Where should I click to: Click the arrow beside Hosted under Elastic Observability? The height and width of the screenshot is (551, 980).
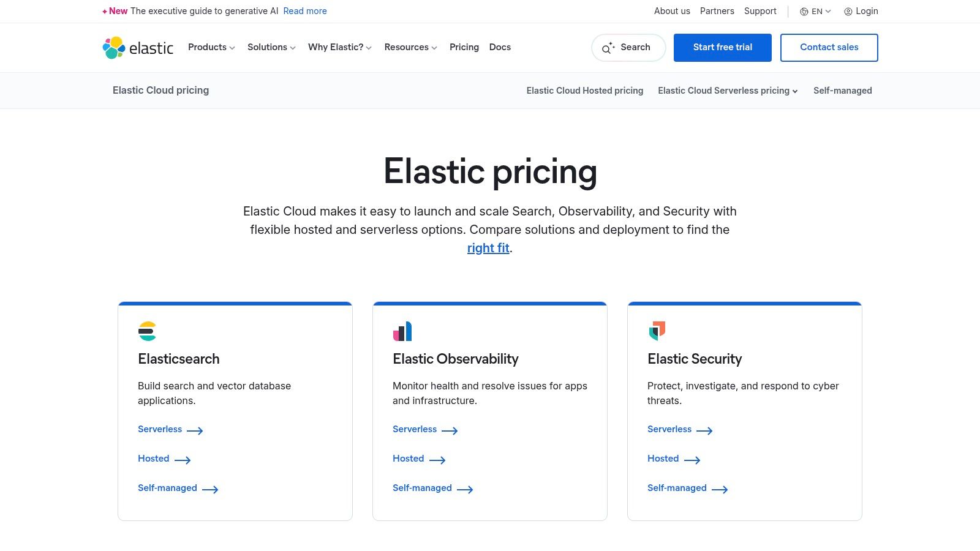point(438,460)
